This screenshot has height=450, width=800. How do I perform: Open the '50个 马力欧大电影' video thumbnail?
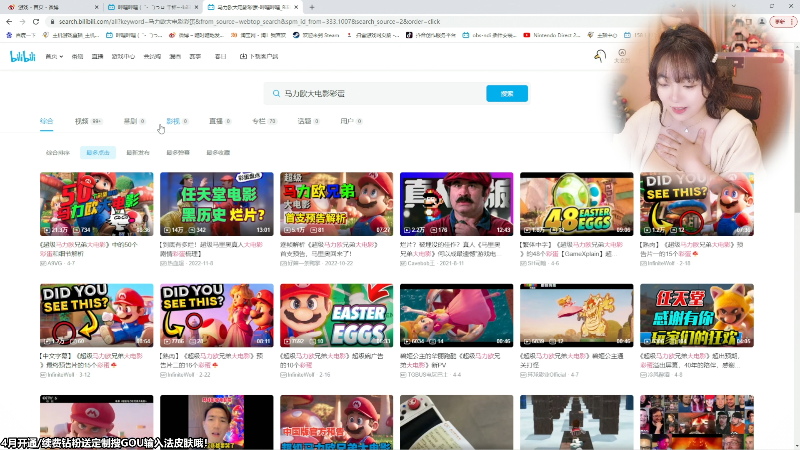coord(96,204)
